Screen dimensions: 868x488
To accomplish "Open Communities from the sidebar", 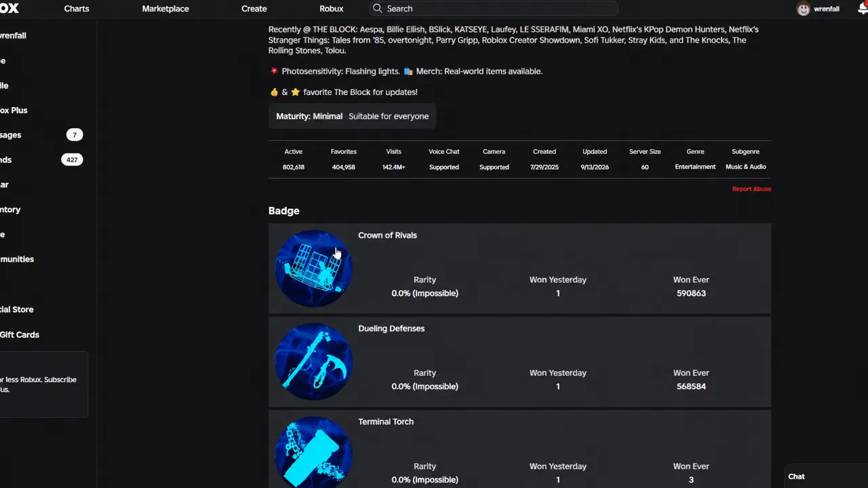I will [x=17, y=259].
